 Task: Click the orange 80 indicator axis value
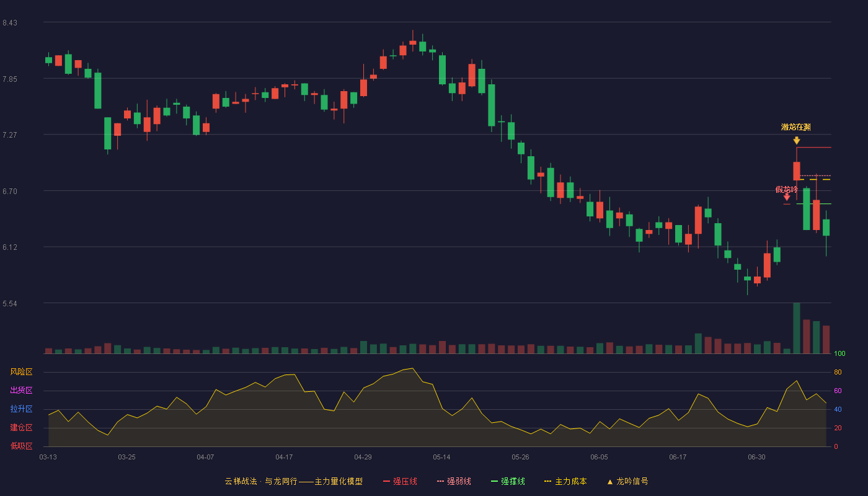[x=838, y=372]
